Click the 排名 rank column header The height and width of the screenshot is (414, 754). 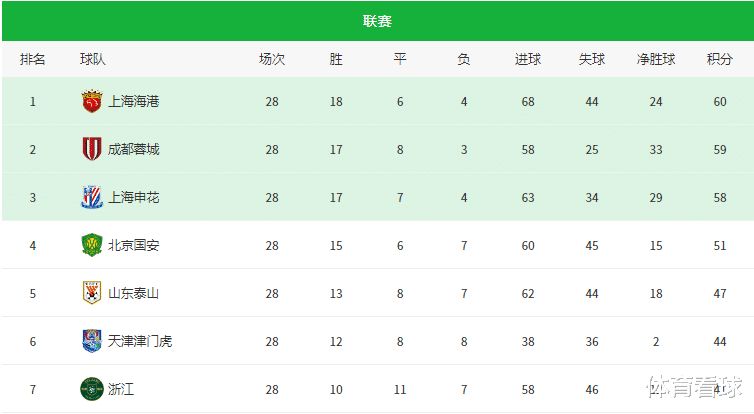point(33,59)
